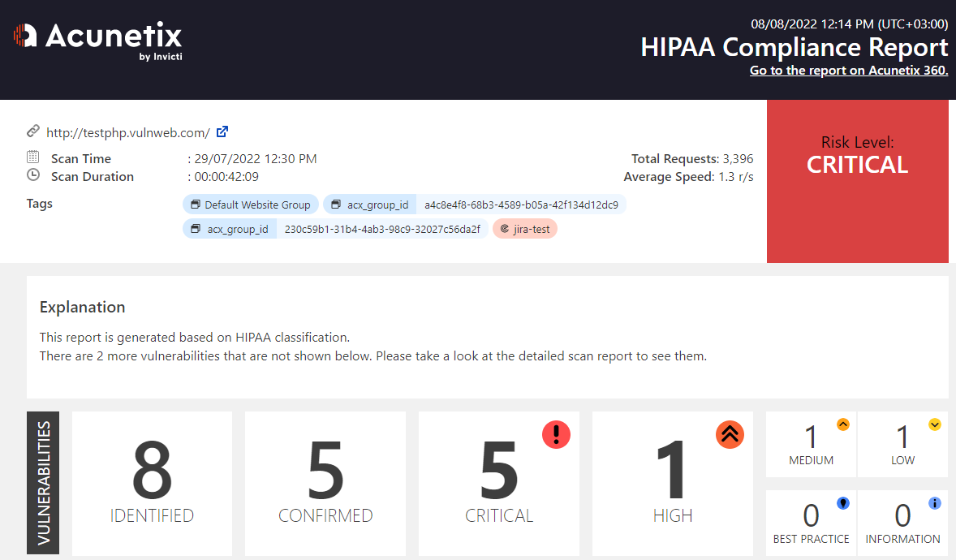
Task: Click the blue best practice bulb icon
Action: [x=843, y=503]
